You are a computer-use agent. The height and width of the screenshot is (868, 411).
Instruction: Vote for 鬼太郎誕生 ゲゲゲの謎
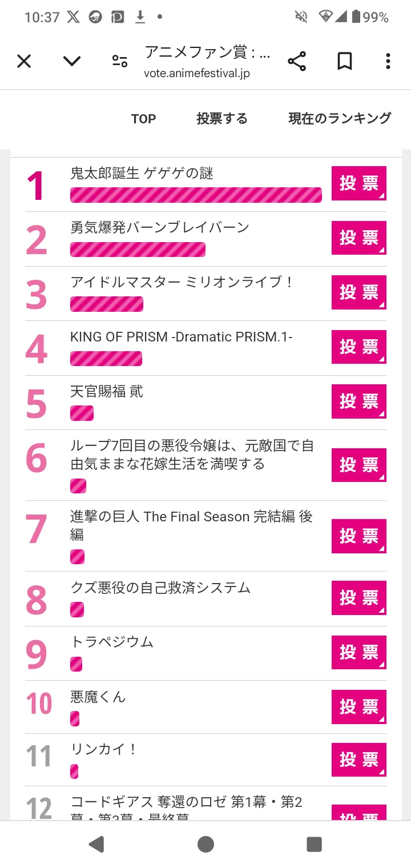pyautogui.click(x=358, y=183)
